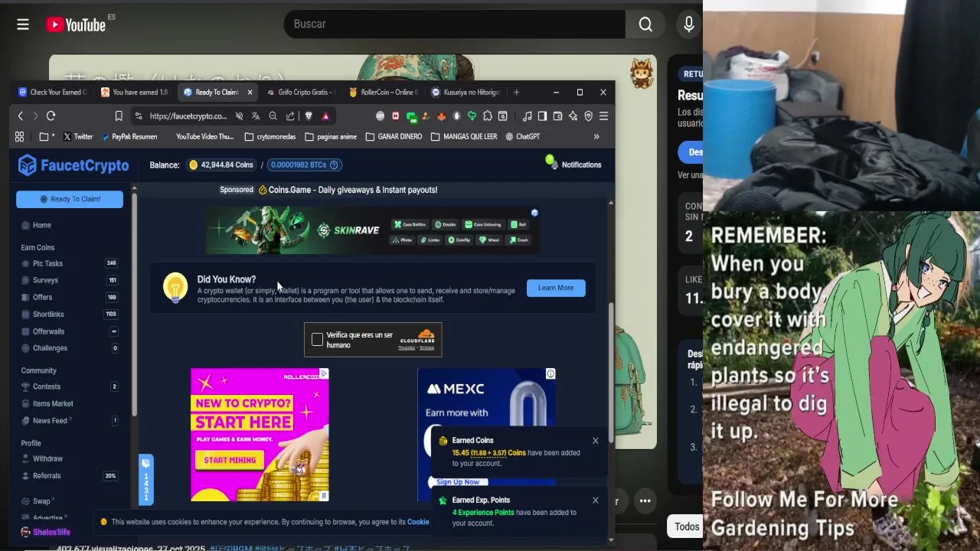Check the Cloudflare human verification checkbox

pos(317,340)
